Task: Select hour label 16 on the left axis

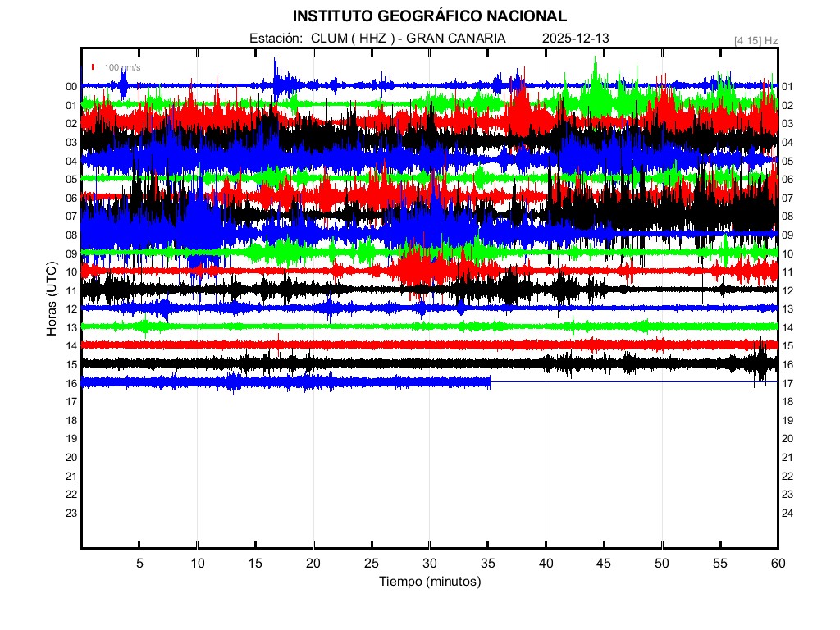Action: [x=71, y=383]
